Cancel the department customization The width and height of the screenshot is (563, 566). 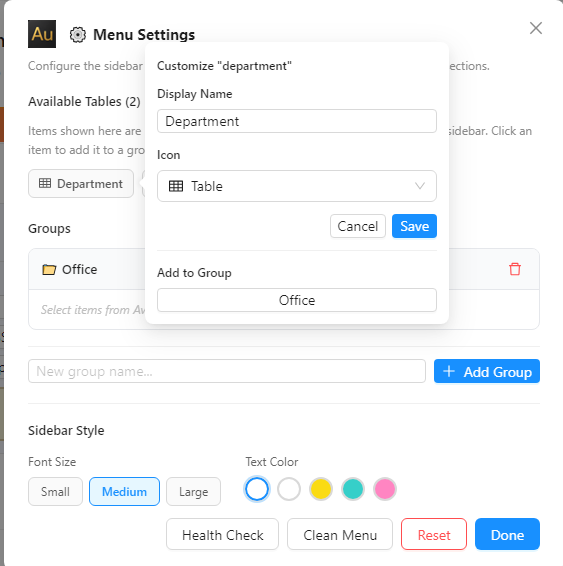[358, 226]
